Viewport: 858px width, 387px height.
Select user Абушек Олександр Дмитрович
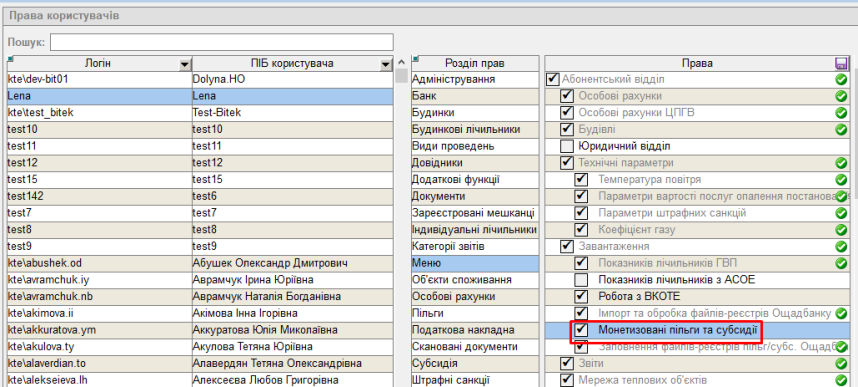click(x=293, y=263)
